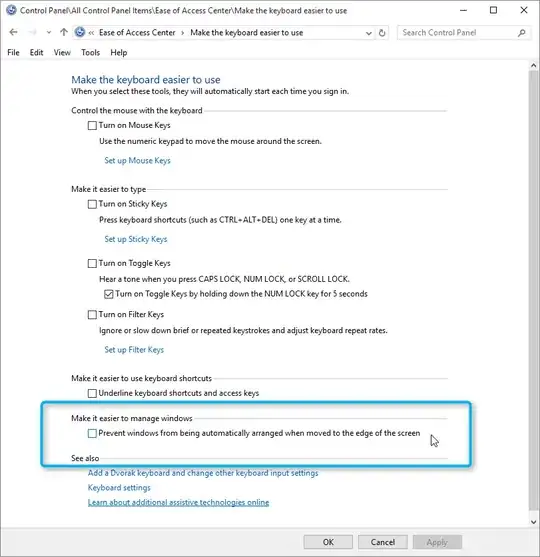Open the Tools menu
This screenshot has width=540, height=557.
point(90,53)
